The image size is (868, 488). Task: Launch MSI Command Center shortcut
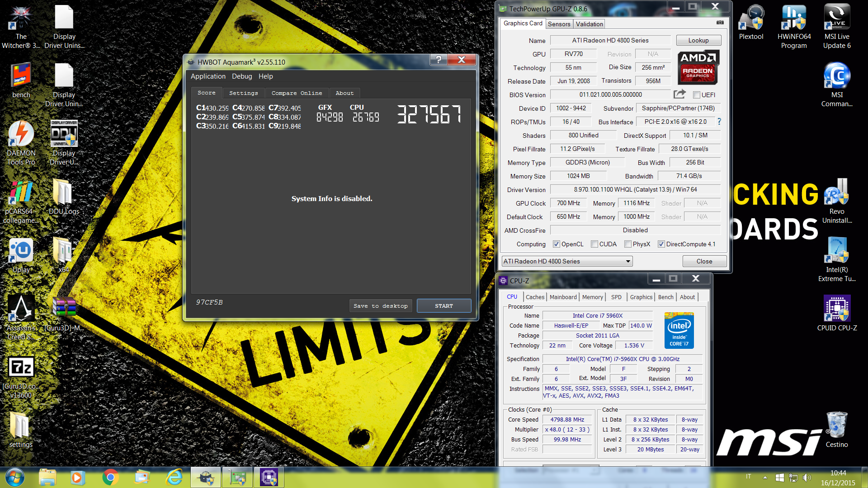point(837,84)
